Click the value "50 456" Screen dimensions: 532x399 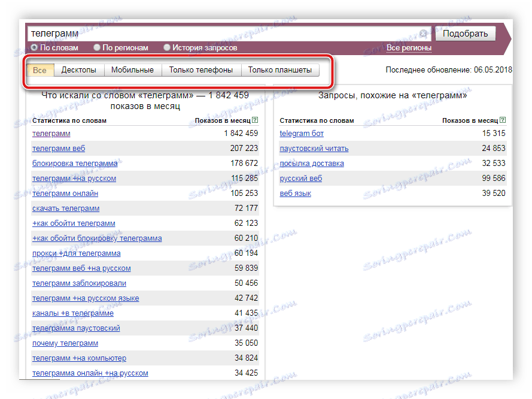(x=246, y=283)
